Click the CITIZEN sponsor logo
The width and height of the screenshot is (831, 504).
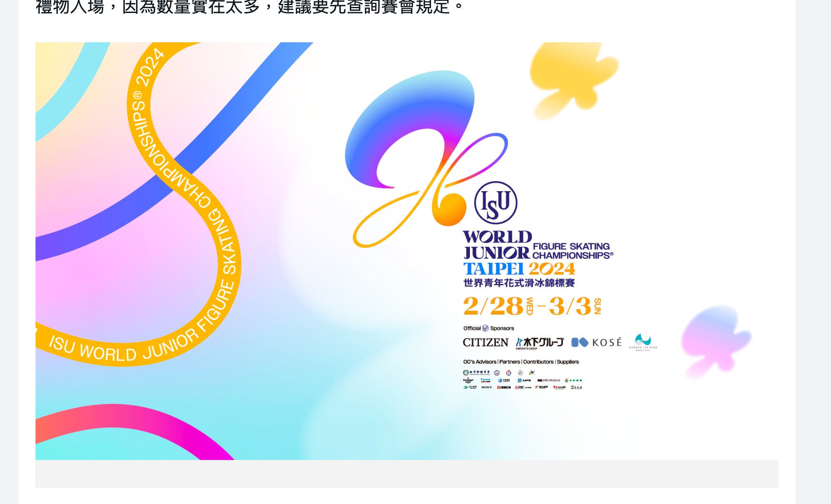click(485, 343)
